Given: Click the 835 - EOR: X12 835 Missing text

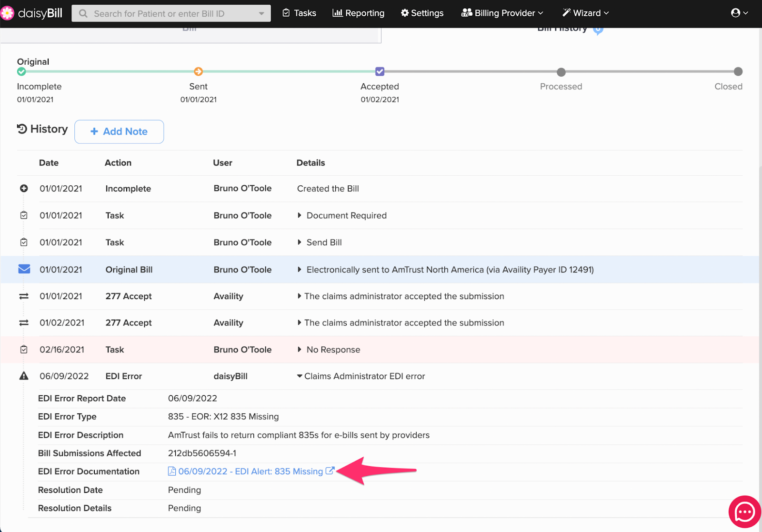Looking at the screenshot, I should click(x=223, y=417).
